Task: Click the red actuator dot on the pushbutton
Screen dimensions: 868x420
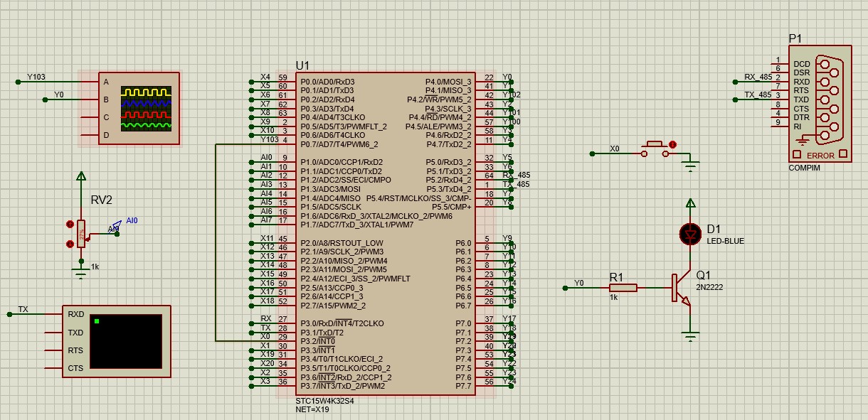Action: (x=672, y=145)
